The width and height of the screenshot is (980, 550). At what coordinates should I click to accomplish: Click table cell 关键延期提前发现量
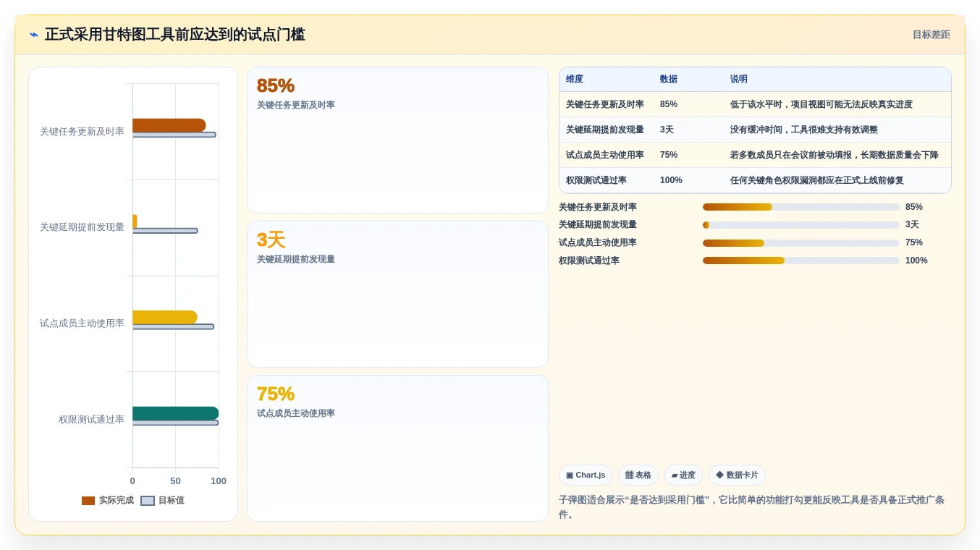pyautogui.click(x=605, y=130)
